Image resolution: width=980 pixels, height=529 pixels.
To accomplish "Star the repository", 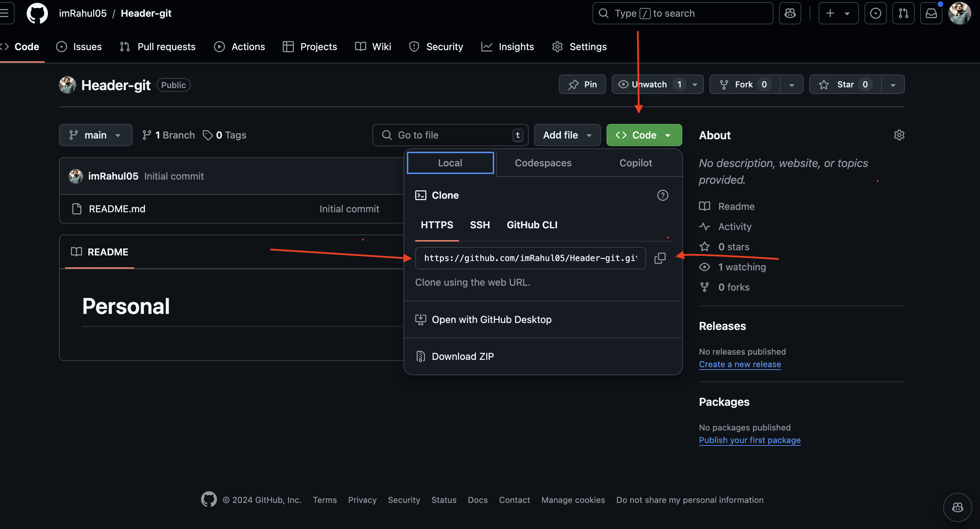I will [x=845, y=84].
